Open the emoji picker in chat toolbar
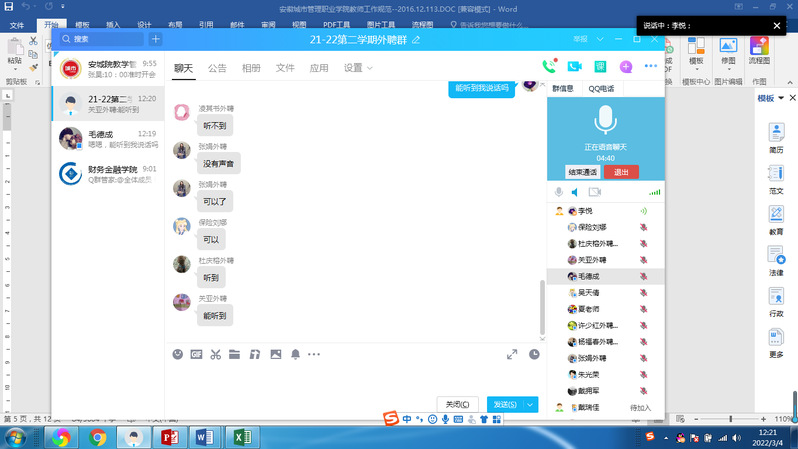Image resolution: width=798 pixels, height=449 pixels. [178, 354]
